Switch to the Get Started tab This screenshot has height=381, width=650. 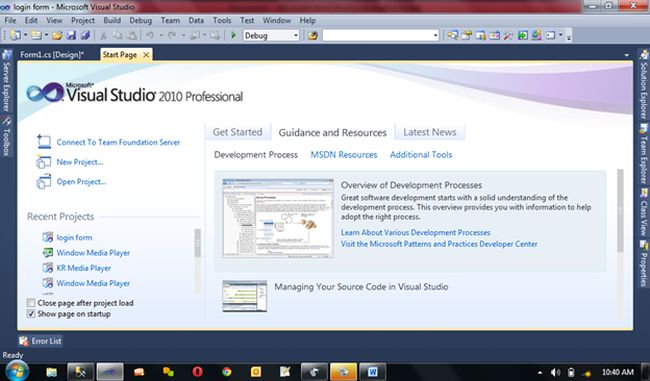coord(238,132)
